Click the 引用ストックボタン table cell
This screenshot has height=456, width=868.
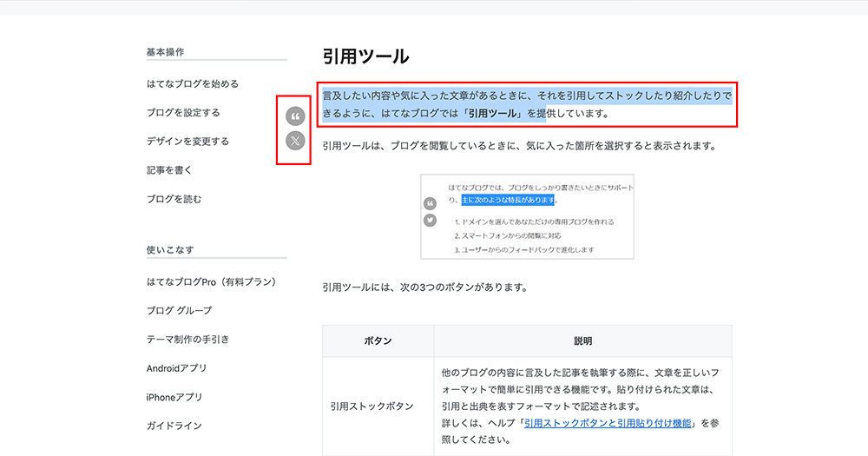(x=378, y=406)
